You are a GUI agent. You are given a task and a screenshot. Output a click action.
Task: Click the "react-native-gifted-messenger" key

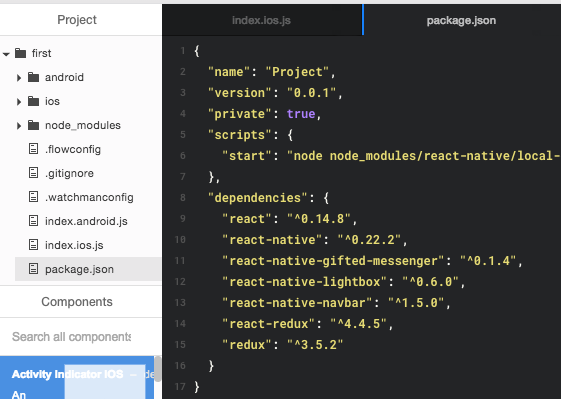click(x=333, y=261)
